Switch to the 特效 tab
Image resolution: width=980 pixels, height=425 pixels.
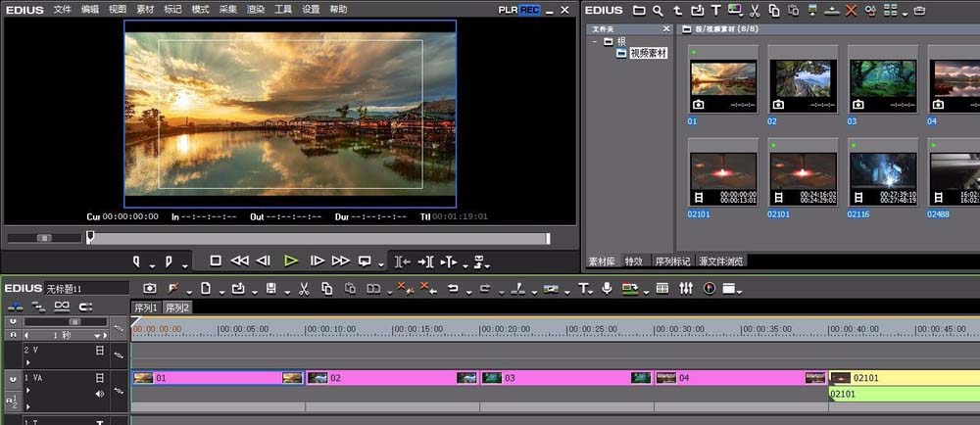[634, 261]
